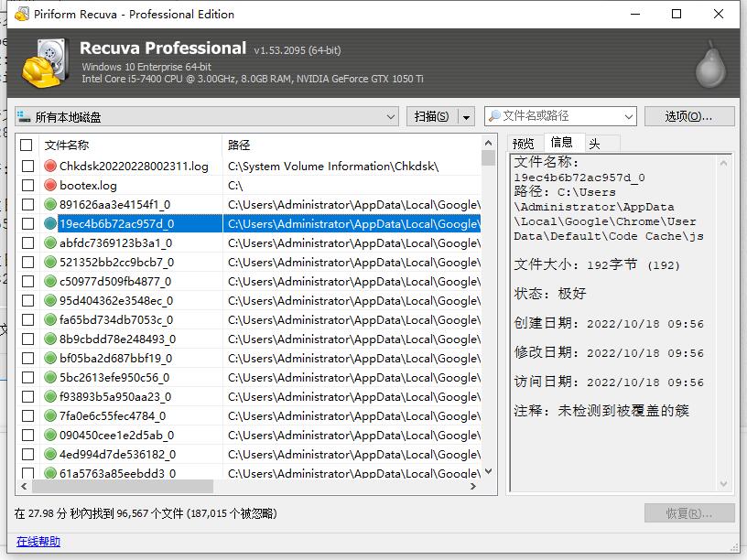Switch to the 头 tab
747x560 pixels.
pyautogui.click(x=601, y=144)
